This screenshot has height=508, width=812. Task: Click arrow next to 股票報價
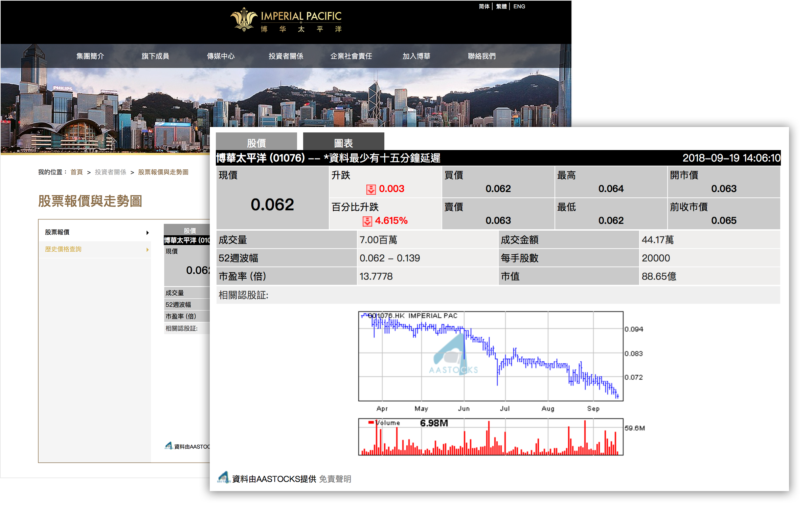(x=148, y=233)
